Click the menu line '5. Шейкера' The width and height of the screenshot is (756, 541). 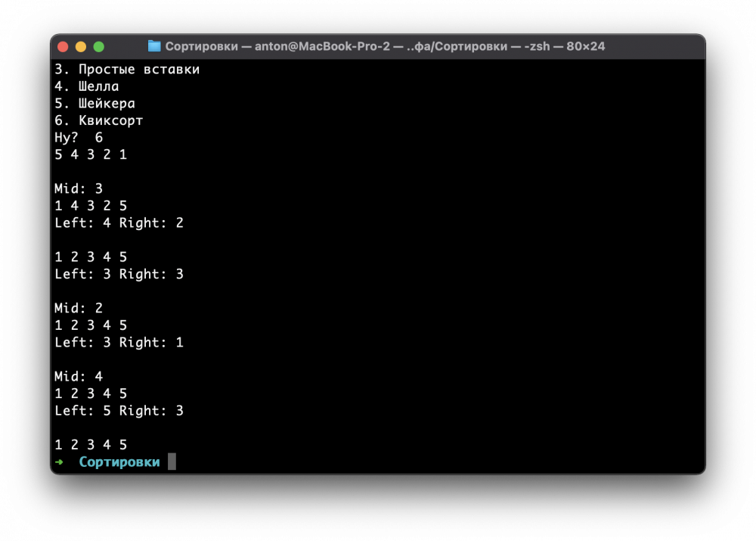[x=94, y=103]
